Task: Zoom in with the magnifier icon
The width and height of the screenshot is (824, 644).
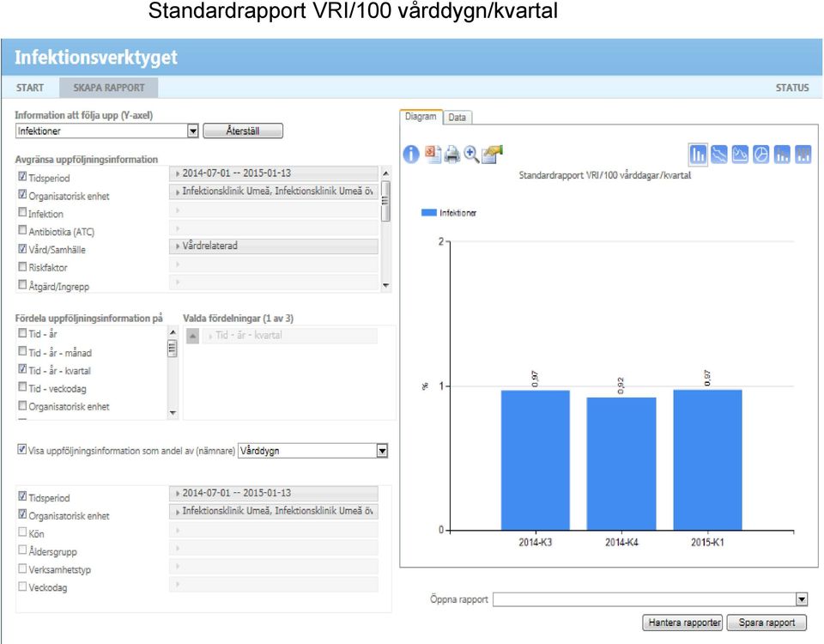Action: [x=471, y=154]
